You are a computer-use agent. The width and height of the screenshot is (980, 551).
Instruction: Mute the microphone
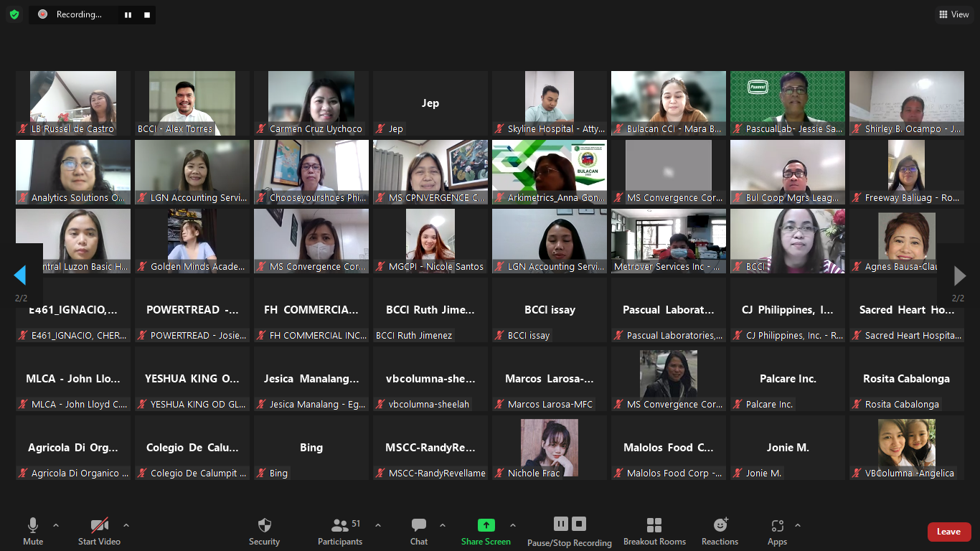click(x=33, y=532)
